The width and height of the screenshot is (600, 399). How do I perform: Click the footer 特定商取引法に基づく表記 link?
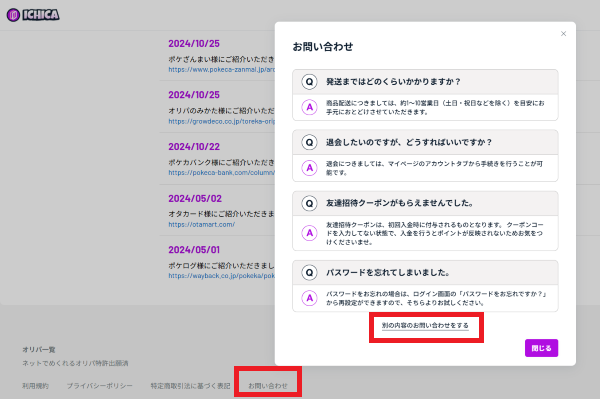pyautogui.click(x=191, y=386)
